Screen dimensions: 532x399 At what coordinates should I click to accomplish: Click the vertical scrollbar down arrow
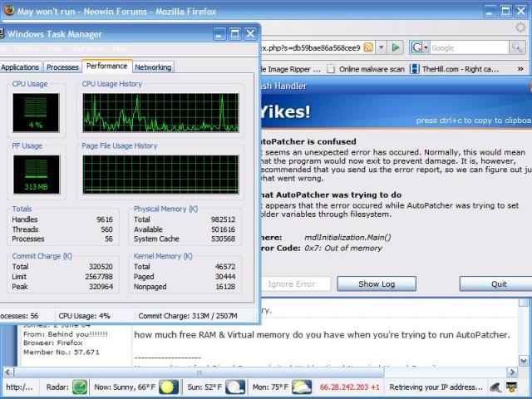tap(524, 360)
